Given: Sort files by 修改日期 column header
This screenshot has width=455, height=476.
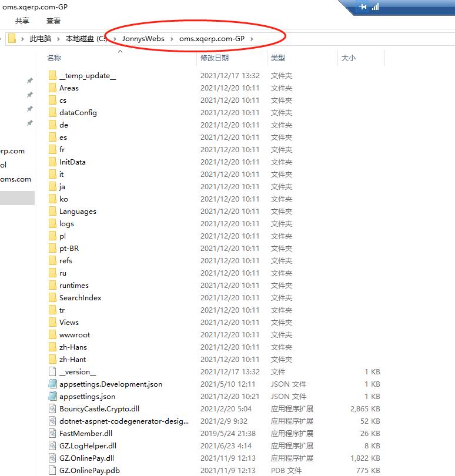Looking at the screenshot, I should point(215,58).
